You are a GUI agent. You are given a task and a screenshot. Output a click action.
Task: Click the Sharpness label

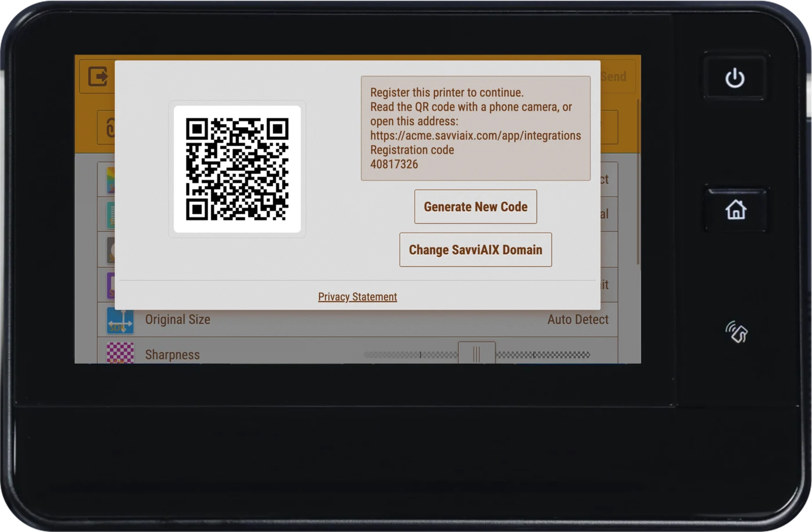click(x=172, y=354)
